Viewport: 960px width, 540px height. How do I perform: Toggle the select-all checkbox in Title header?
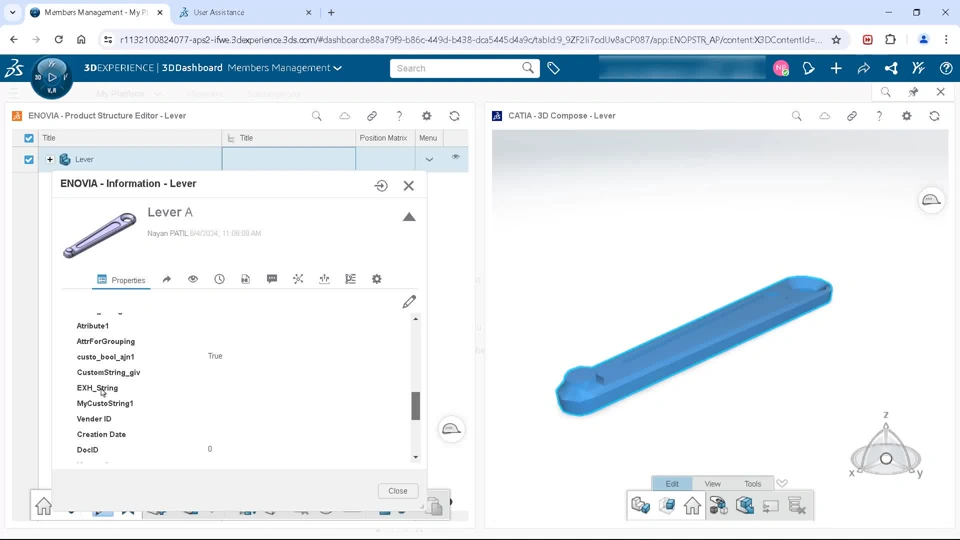[x=29, y=138]
